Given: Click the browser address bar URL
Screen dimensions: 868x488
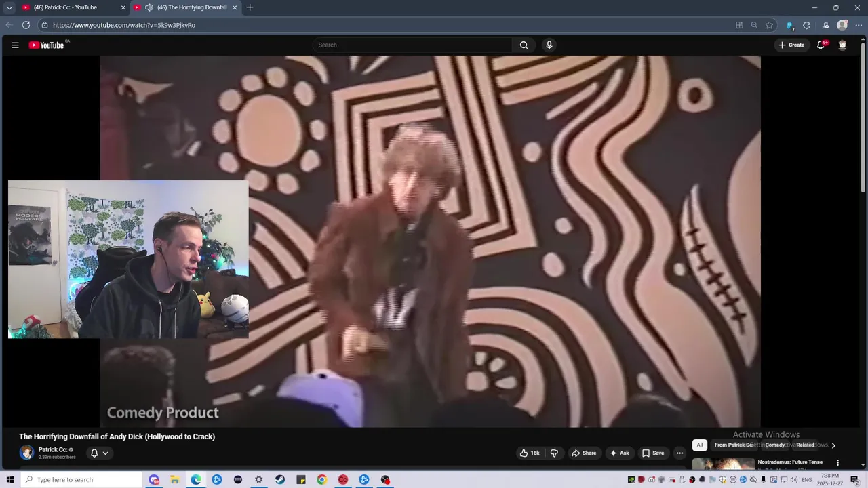Looking at the screenshot, I should click(124, 25).
